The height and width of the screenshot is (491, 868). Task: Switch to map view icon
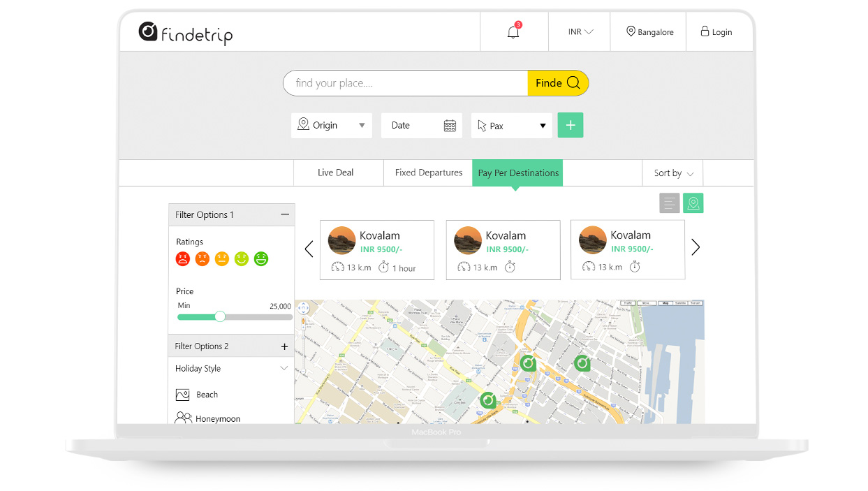point(693,203)
